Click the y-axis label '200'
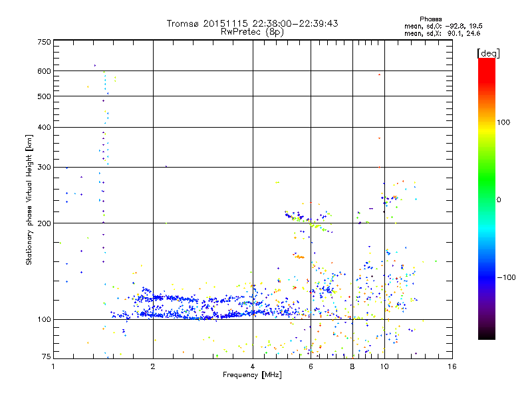 (45, 223)
